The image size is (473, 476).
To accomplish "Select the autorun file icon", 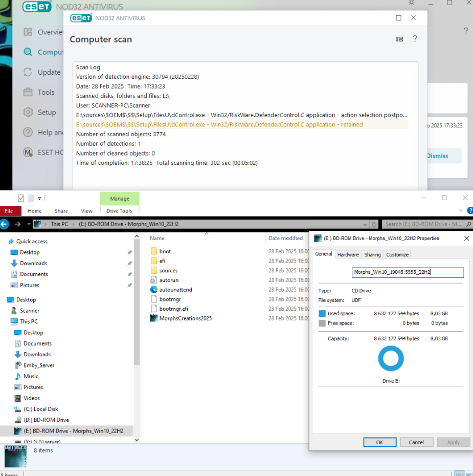I will 154,280.
